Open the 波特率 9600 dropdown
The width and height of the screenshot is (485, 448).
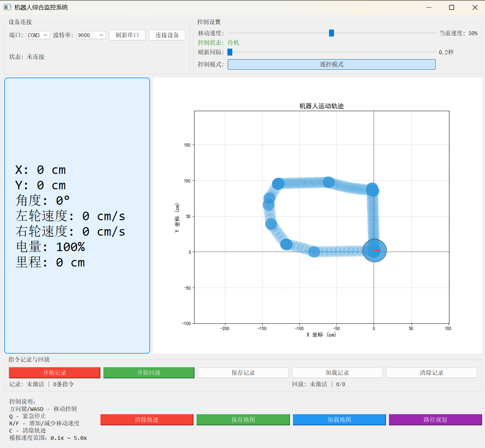point(91,35)
